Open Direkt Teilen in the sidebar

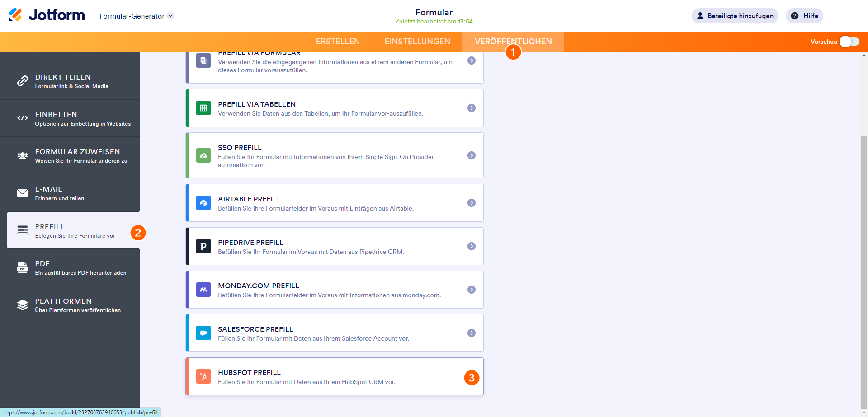[70, 81]
